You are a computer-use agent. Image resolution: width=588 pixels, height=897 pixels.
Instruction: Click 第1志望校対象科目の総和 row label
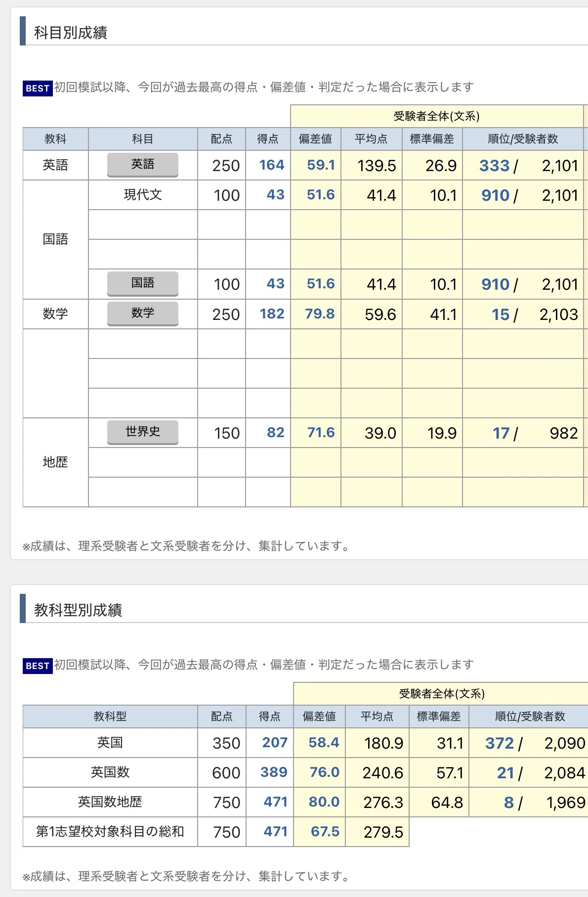click(110, 832)
